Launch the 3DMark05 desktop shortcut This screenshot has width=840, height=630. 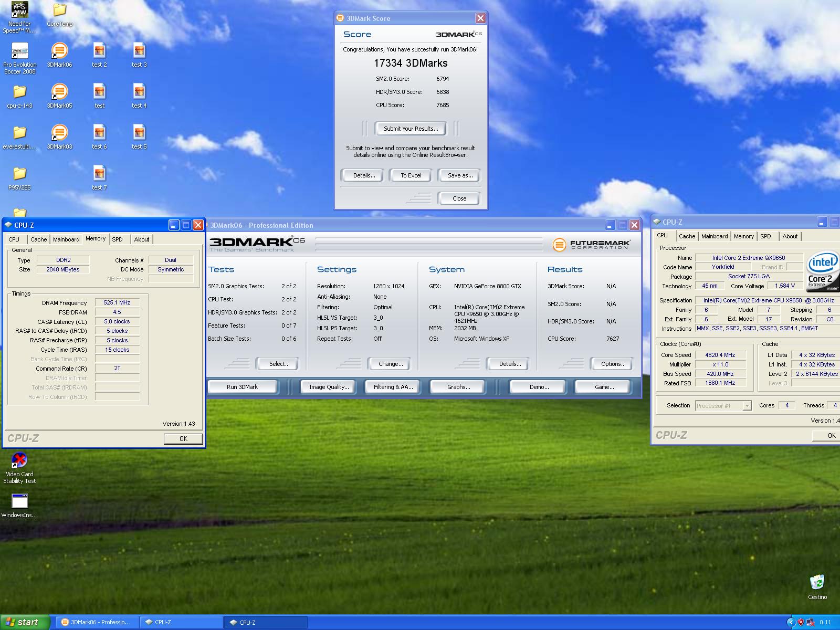pos(59,96)
